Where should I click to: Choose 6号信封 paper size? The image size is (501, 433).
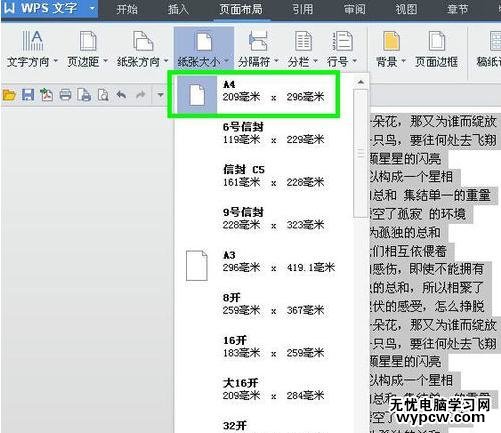click(x=263, y=133)
